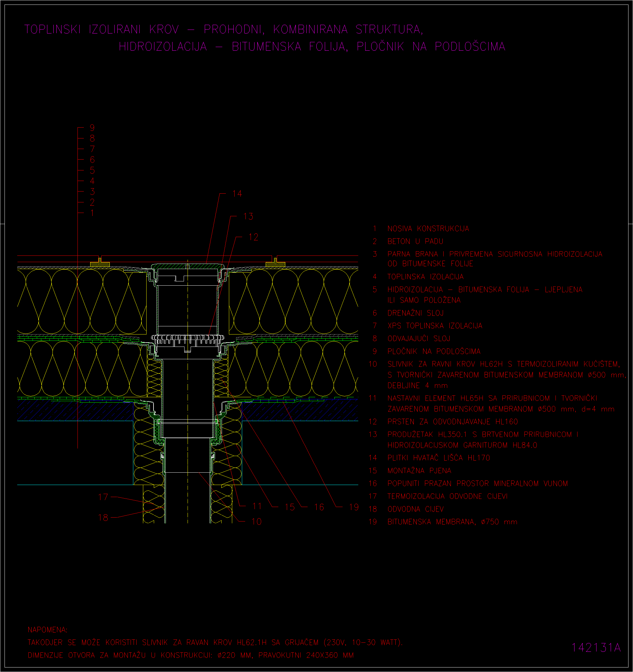Select callout label '18' beside the pipe
This screenshot has height=672, width=633.
[x=103, y=518]
